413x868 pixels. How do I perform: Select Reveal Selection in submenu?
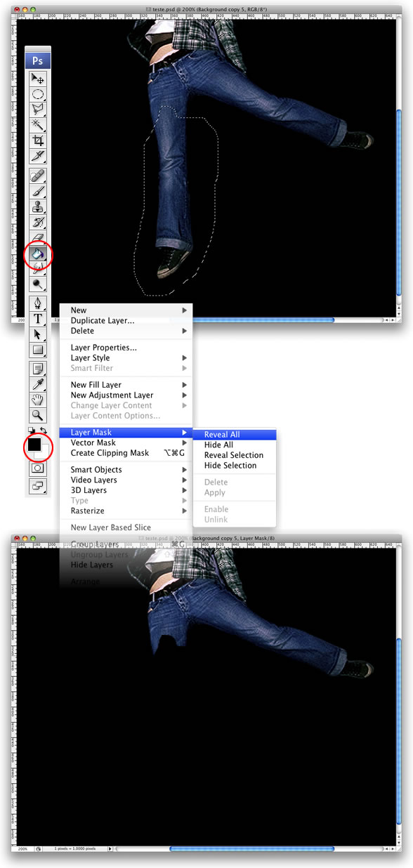click(235, 455)
